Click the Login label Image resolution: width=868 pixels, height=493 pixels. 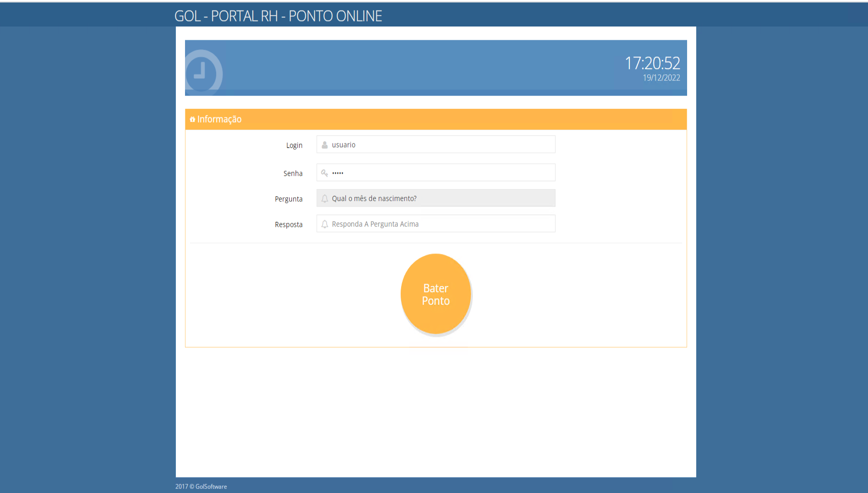tap(294, 145)
